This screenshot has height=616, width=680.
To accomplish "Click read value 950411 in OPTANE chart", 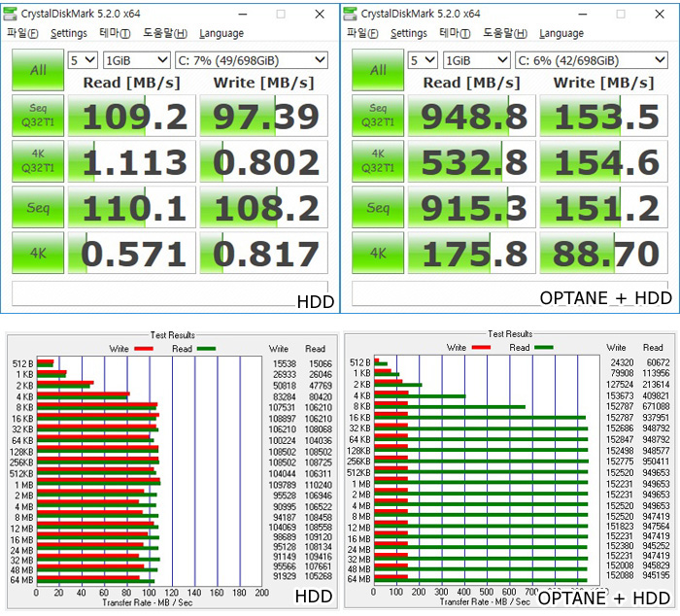I will [x=656, y=462].
